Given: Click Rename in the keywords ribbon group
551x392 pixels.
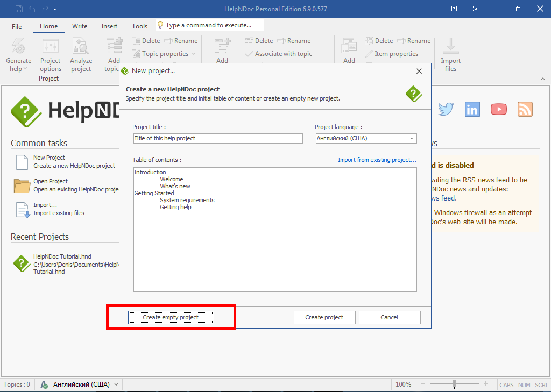Looking at the screenshot, I should (x=294, y=41).
